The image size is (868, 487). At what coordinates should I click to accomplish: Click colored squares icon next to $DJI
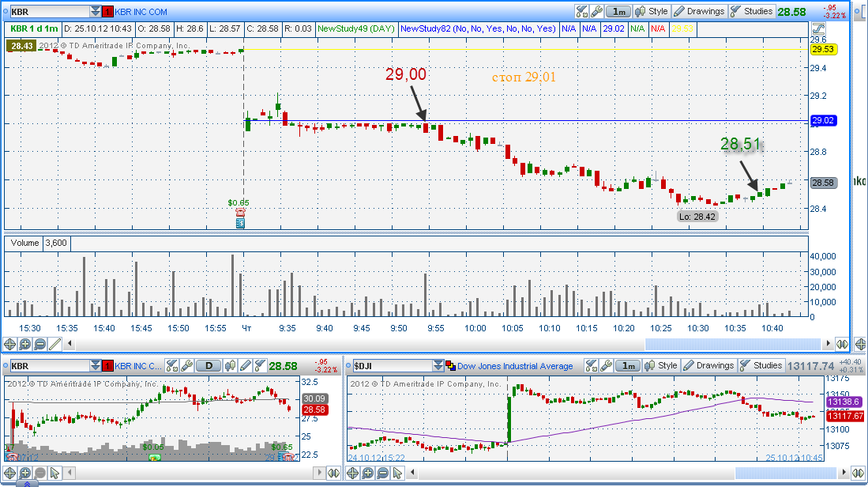451,366
